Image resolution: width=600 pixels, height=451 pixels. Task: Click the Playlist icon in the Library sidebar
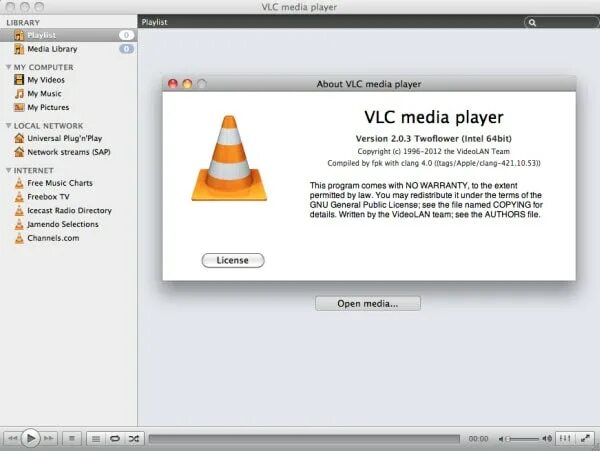(19, 35)
